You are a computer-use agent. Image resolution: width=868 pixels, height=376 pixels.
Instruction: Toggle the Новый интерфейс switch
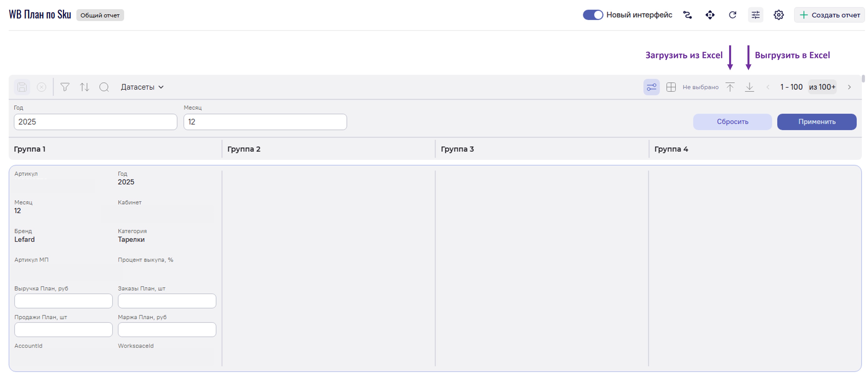pyautogui.click(x=593, y=15)
